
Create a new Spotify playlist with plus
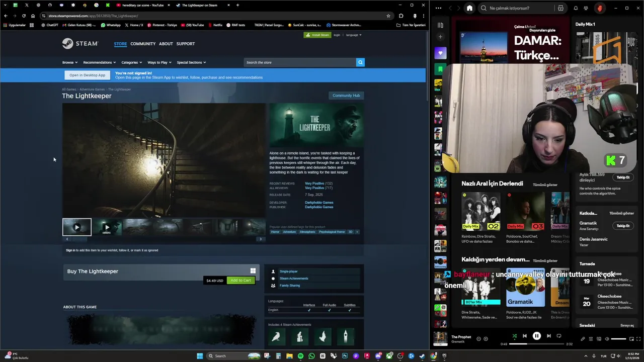click(440, 37)
